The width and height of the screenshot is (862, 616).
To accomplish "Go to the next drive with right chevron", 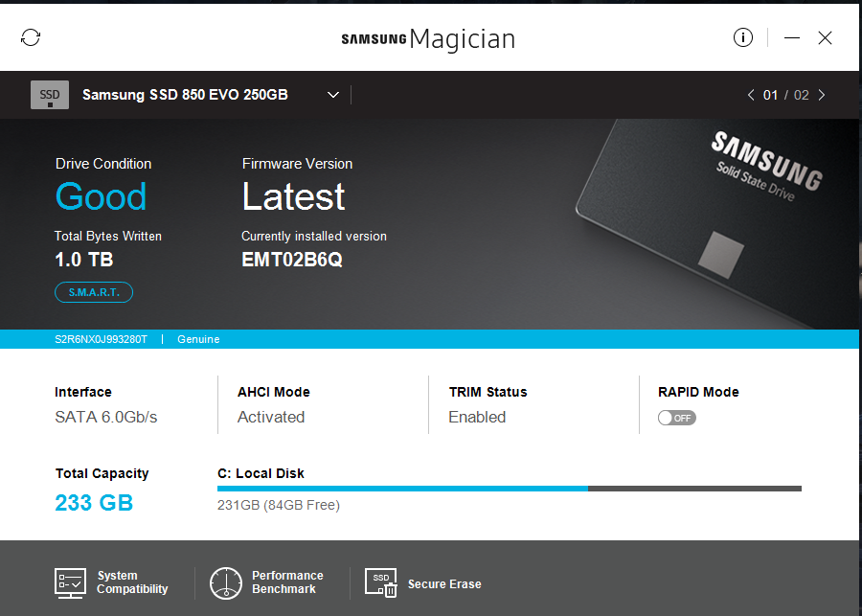I will tap(822, 95).
